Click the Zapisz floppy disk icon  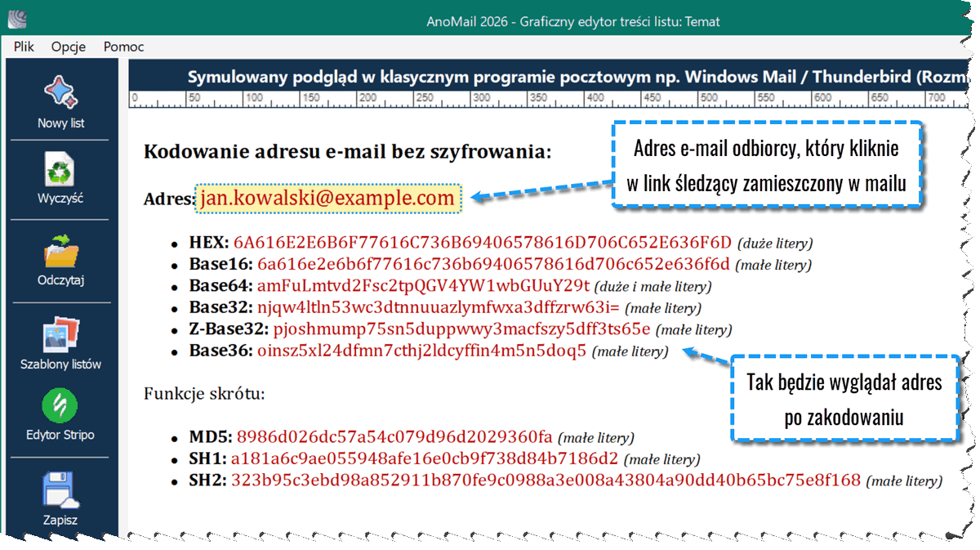(x=60, y=490)
